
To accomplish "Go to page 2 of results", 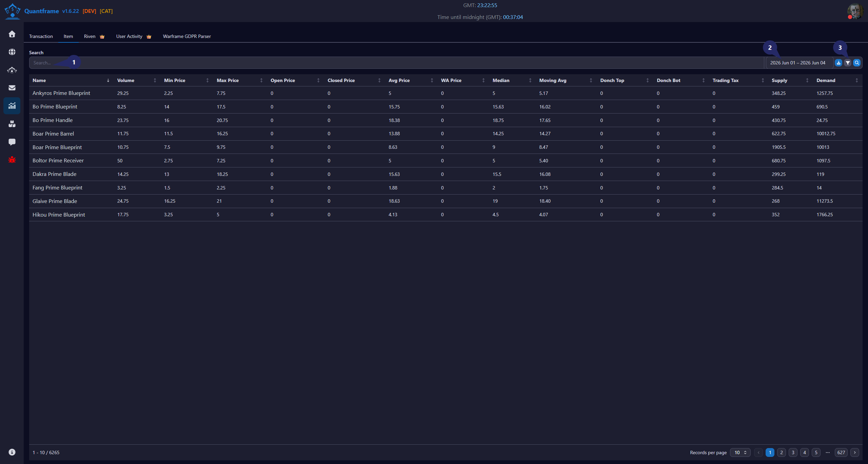I will click(782, 452).
